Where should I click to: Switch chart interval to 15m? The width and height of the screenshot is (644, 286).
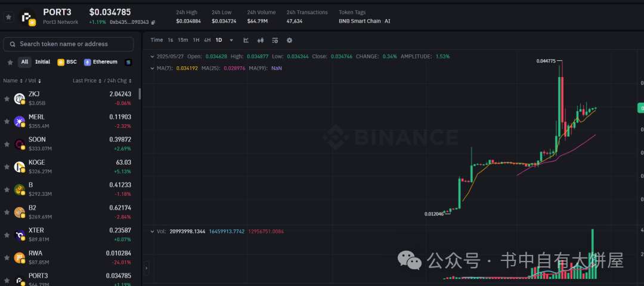(183, 40)
